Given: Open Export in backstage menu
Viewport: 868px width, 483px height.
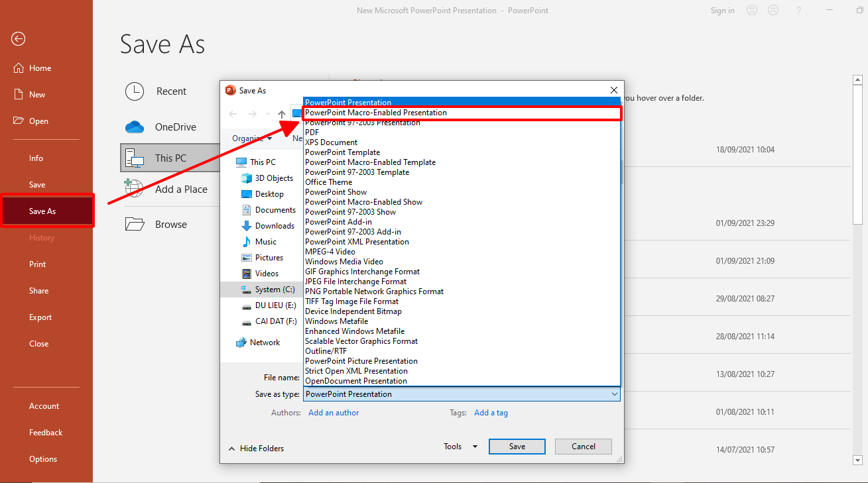Looking at the screenshot, I should (x=40, y=317).
